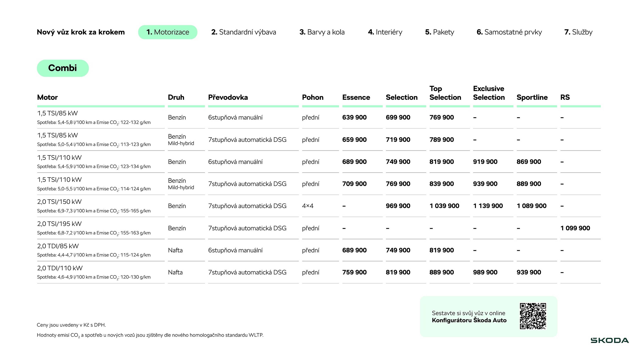
Task: Select RS price 1 099 900
Action: [575, 228]
